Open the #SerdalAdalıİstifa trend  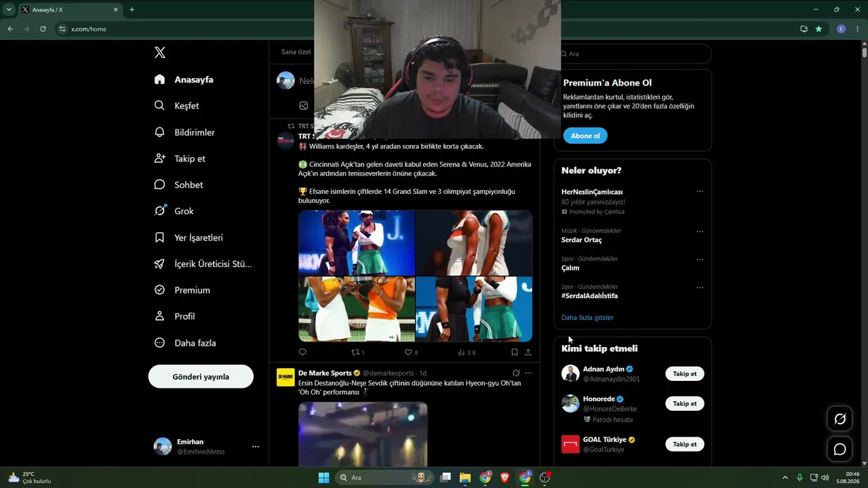point(589,296)
